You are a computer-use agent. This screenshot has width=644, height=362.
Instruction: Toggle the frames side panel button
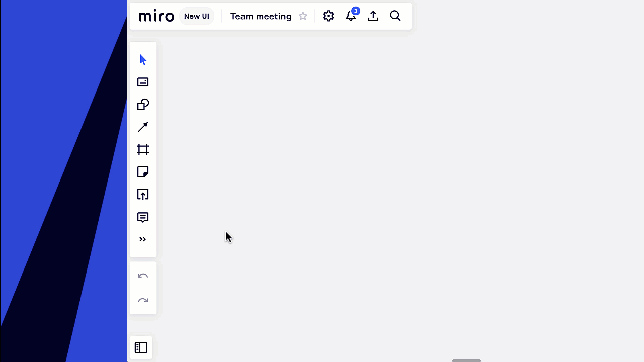(141, 347)
